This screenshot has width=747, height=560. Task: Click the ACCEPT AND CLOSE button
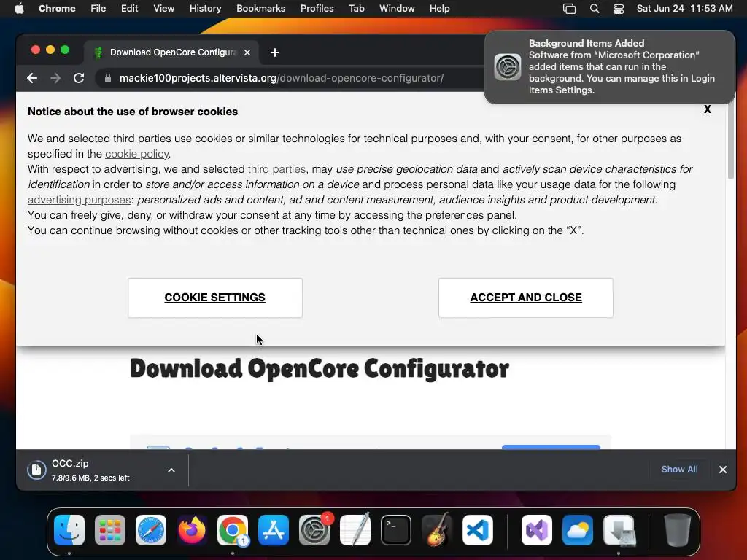click(525, 297)
